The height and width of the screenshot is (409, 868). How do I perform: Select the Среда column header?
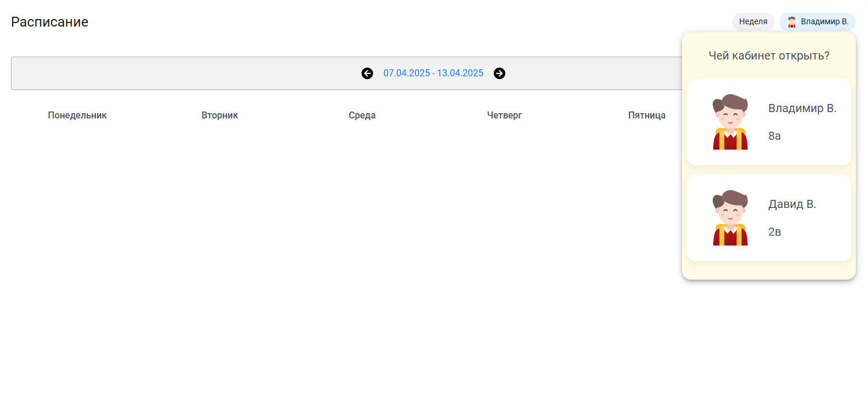click(x=362, y=116)
